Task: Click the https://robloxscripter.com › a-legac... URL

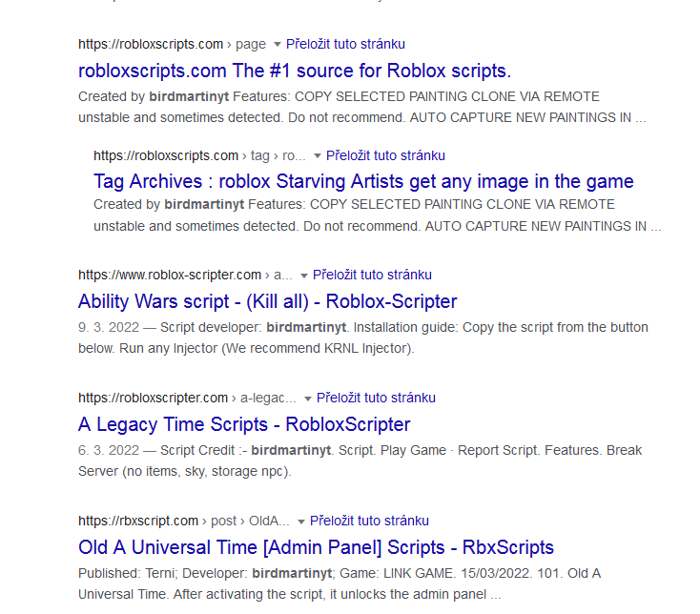Action: pyautogui.click(x=186, y=398)
